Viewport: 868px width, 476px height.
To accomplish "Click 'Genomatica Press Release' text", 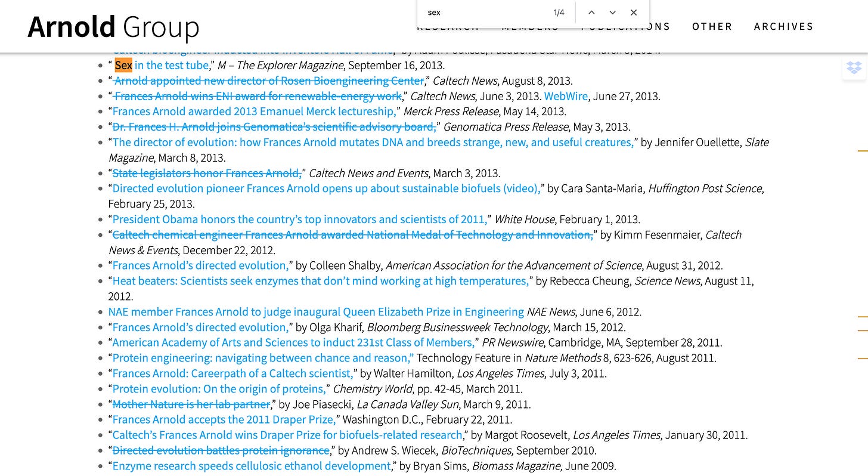I will pyautogui.click(x=506, y=127).
